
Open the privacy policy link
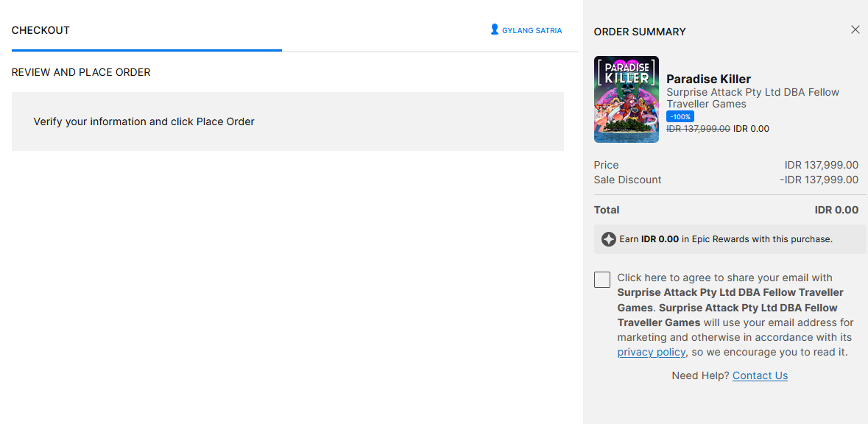point(651,353)
